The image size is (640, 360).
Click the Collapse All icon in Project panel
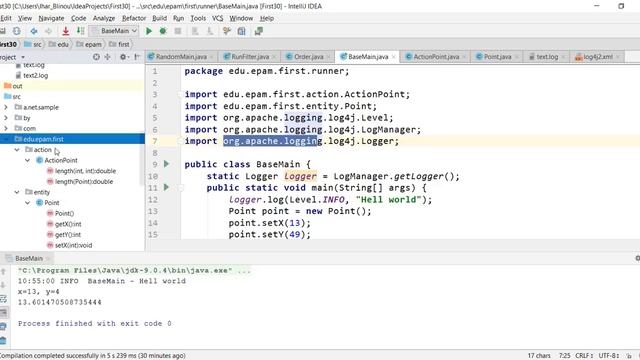(x=107, y=57)
